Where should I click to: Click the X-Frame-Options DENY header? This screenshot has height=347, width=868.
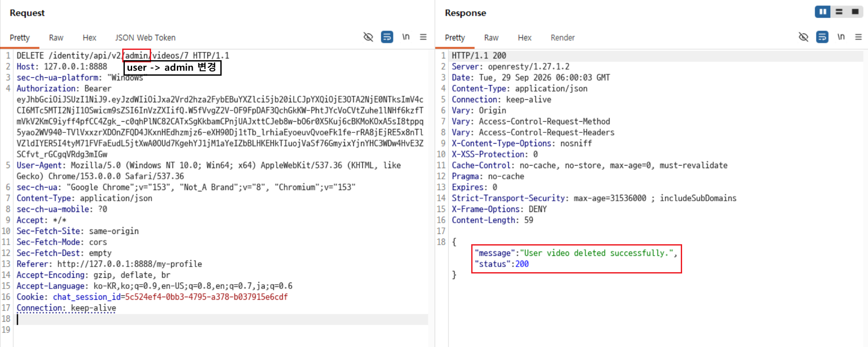(499, 209)
